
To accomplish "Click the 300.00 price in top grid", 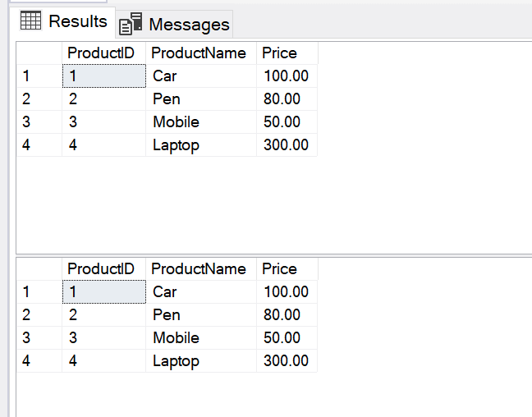I will [x=286, y=145].
